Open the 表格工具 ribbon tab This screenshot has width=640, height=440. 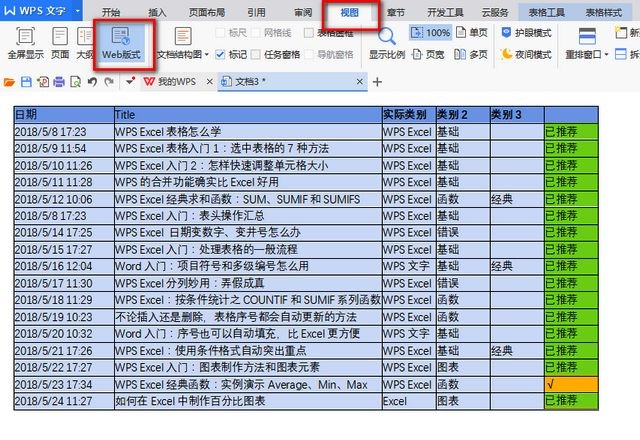pyautogui.click(x=547, y=12)
